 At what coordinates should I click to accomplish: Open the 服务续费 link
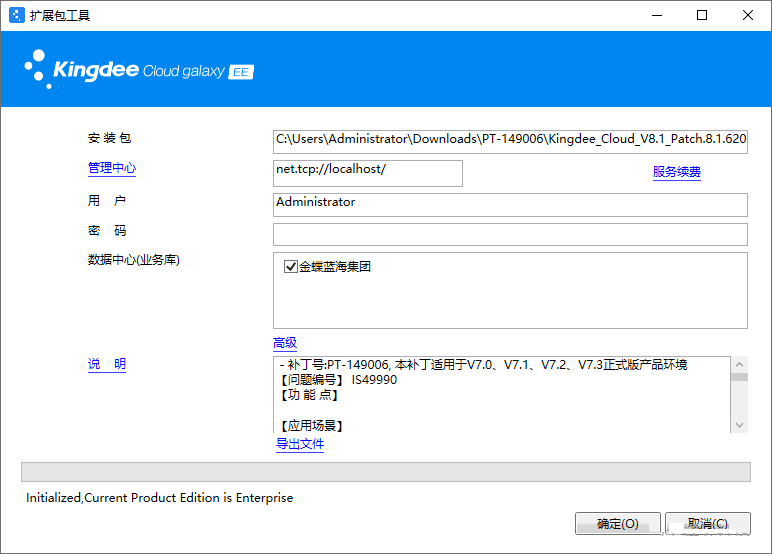(x=676, y=172)
